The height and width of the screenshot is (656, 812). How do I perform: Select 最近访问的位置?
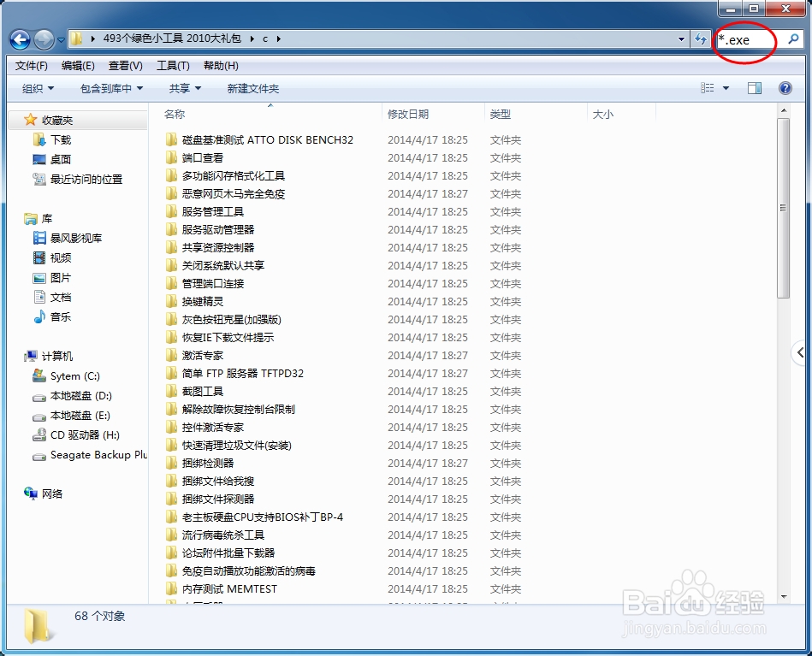pos(86,179)
